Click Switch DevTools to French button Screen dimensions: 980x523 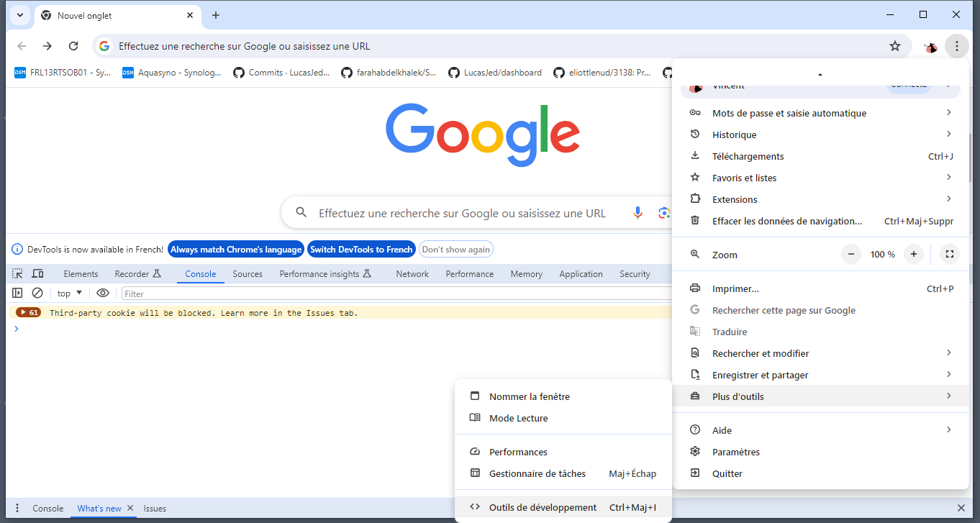361,250
